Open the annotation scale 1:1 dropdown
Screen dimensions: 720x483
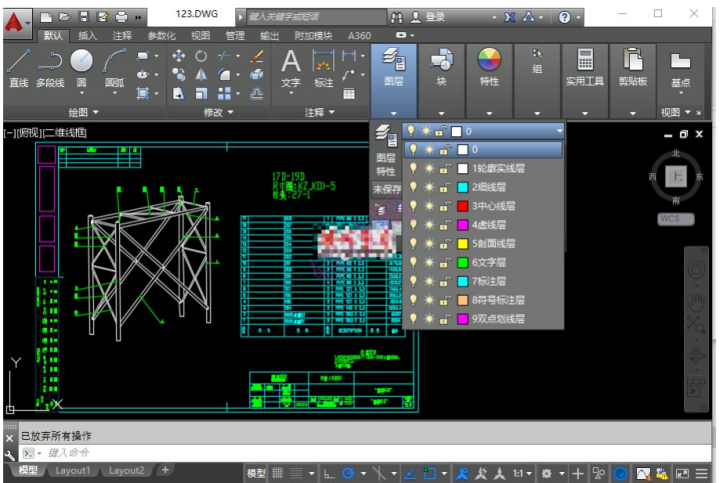click(x=522, y=473)
